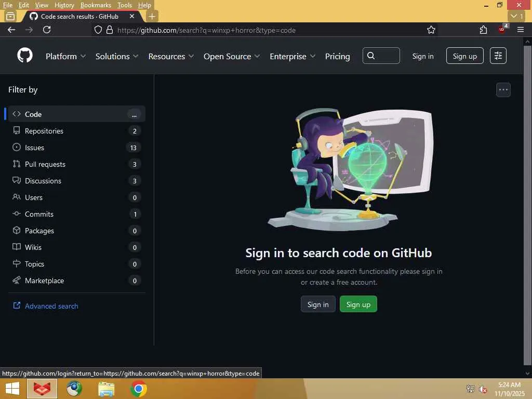This screenshot has width=532, height=399.
Task: Filter results by Repositories
Action: click(x=77, y=130)
